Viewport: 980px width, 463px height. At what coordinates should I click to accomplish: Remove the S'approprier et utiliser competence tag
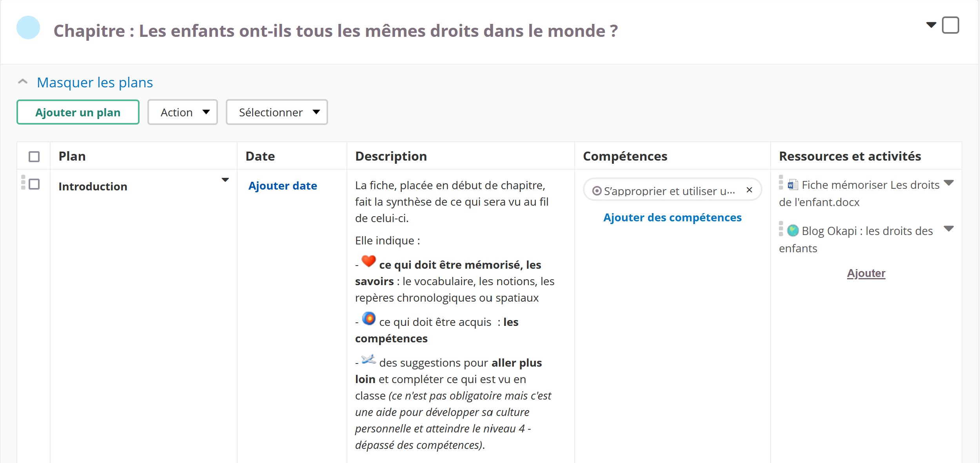point(749,190)
